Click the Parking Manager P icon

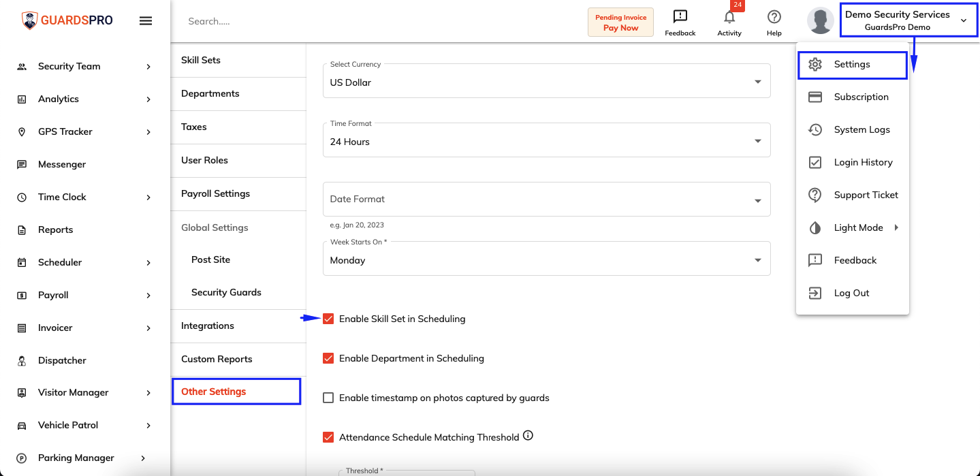22,458
